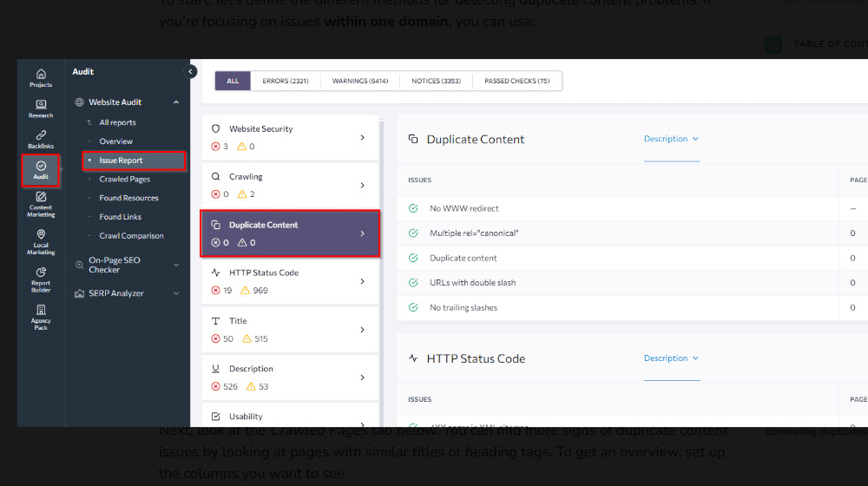Click the URLs with double slash issue
Screen dimensions: 868x486
click(473, 282)
